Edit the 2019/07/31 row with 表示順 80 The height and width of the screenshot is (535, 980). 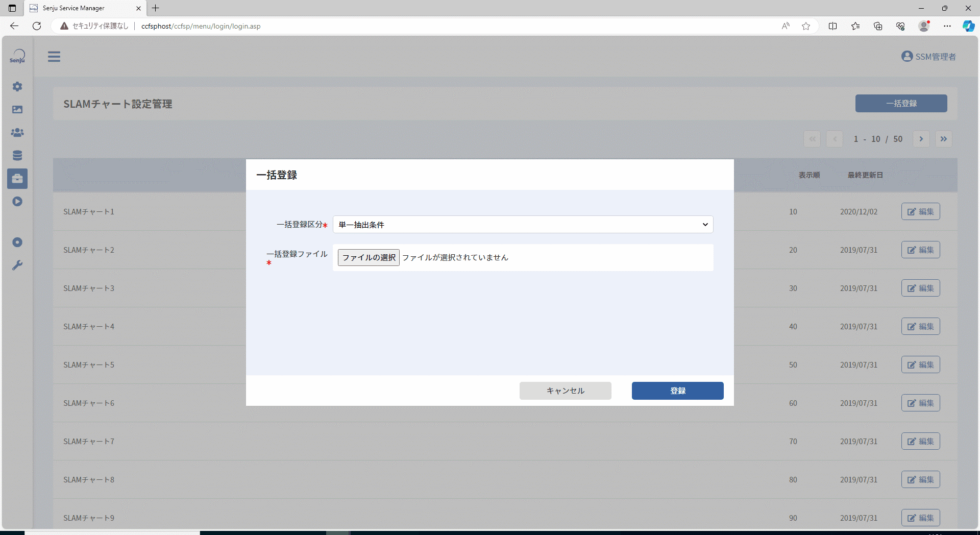tap(921, 479)
